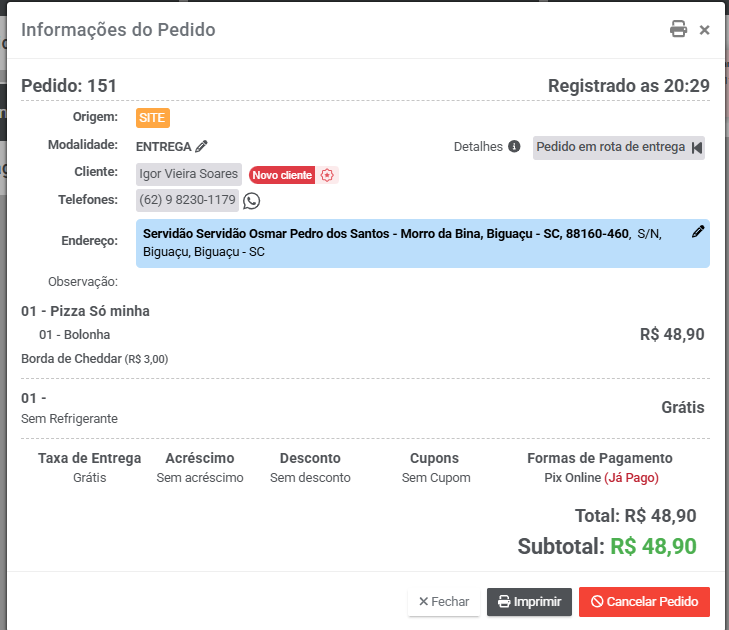The width and height of the screenshot is (729, 630).
Task: Click the printer icon in the header
Action: coord(678,29)
